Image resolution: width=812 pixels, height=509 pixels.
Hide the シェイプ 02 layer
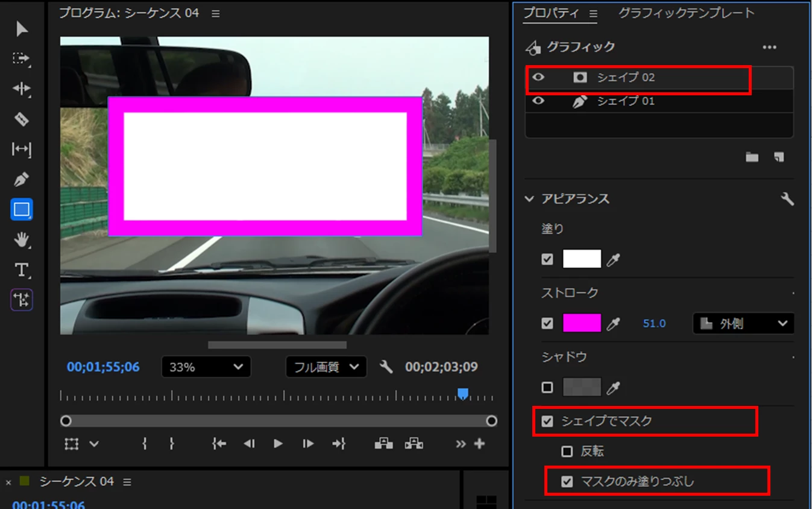tap(538, 77)
